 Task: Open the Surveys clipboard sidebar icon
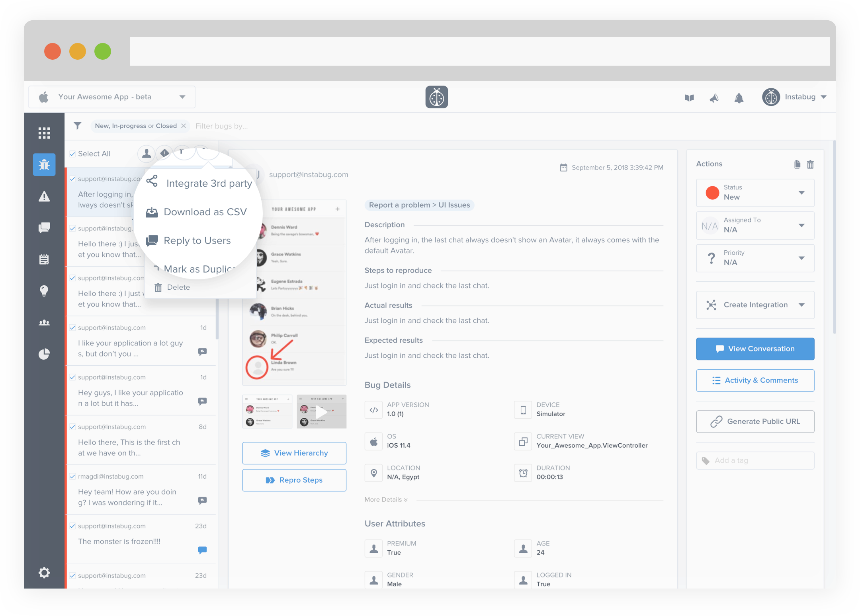click(x=44, y=259)
